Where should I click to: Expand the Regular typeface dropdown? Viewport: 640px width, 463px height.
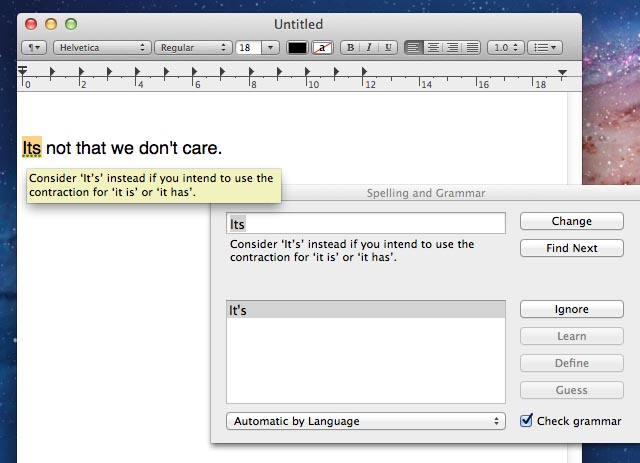pyautogui.click(x=194, y=47)
